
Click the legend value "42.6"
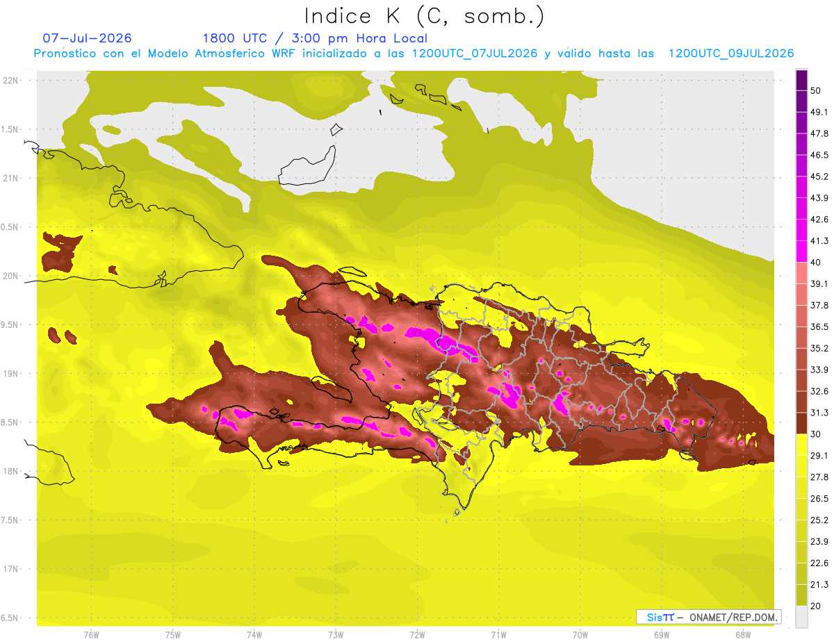tap(819, 220)
